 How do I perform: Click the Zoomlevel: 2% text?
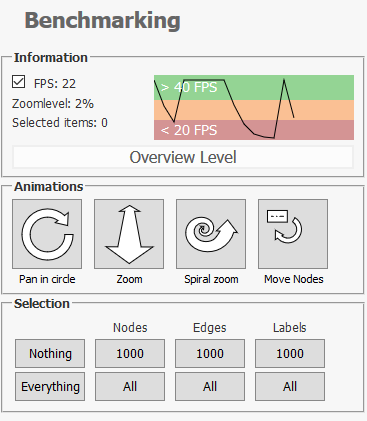click(x=53, y=104)
